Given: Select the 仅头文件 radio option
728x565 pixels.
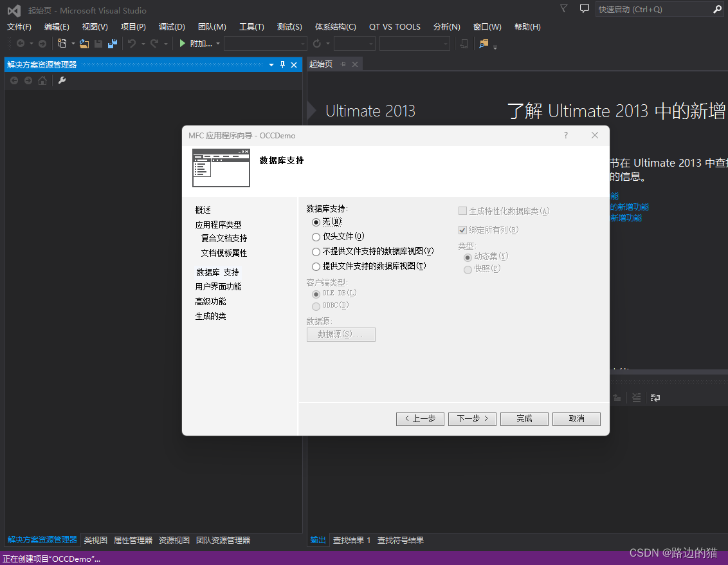Looking at the screenshot, I should (x=338, y=237).
